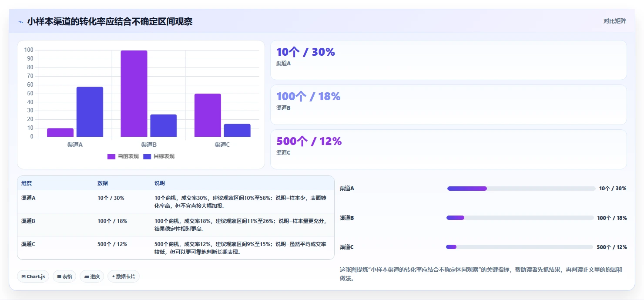Click the 渠道A progress bar
The image size is (644, 300).
coord(521,189)
